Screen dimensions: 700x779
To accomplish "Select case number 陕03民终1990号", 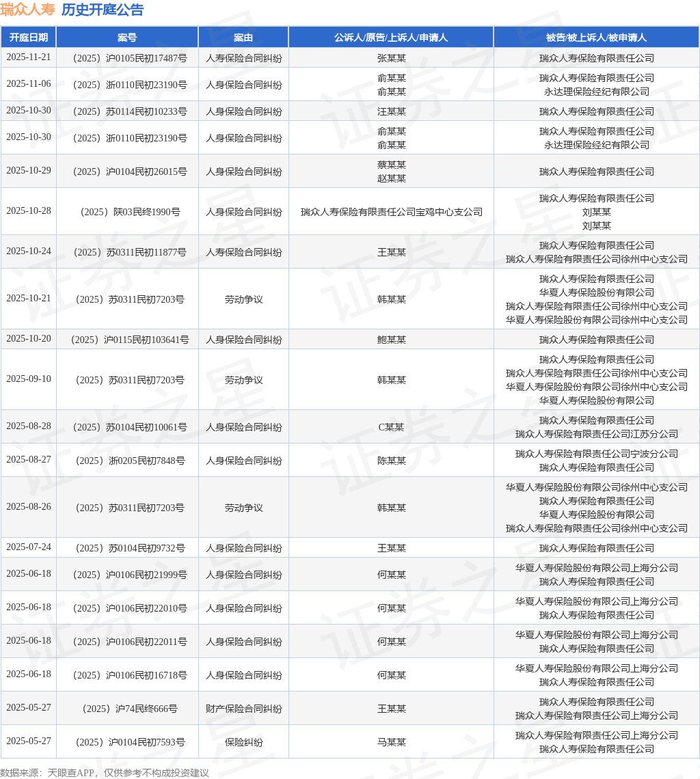I will click(130, 212).
